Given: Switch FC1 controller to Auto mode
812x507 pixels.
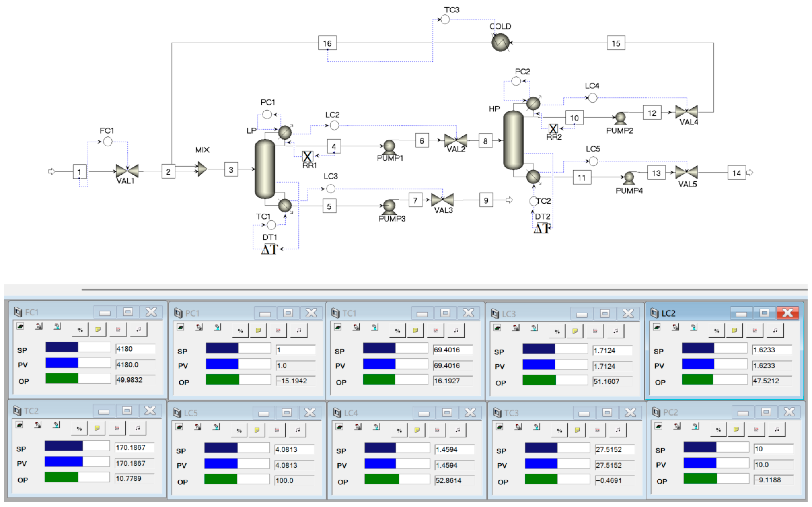Looking at the screenshot, I should (x=20, y=326).
